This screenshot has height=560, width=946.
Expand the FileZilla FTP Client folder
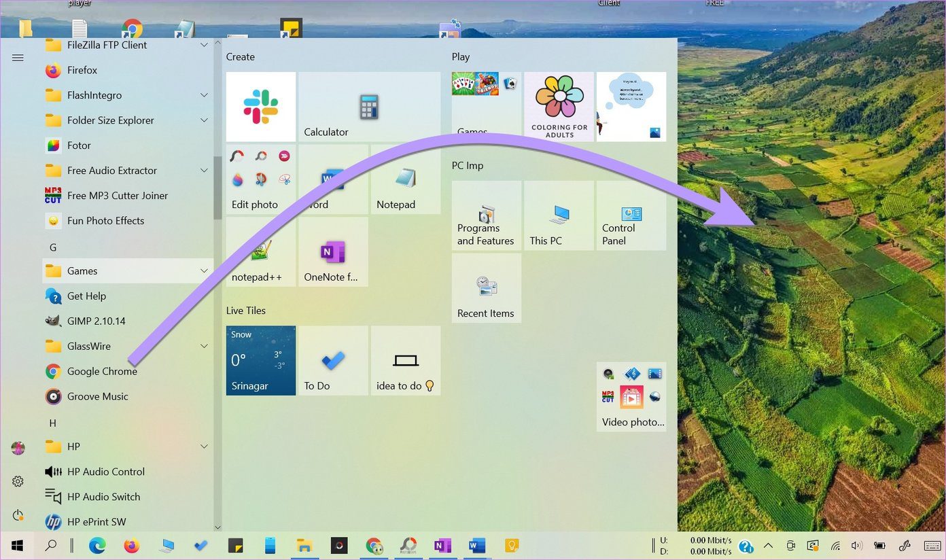(x=204, y=45)
